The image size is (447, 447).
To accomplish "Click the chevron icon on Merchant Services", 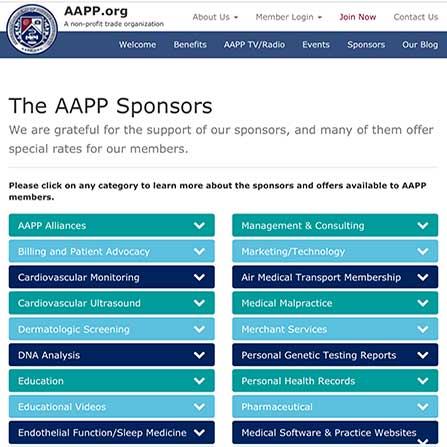I will pos(423,329).
